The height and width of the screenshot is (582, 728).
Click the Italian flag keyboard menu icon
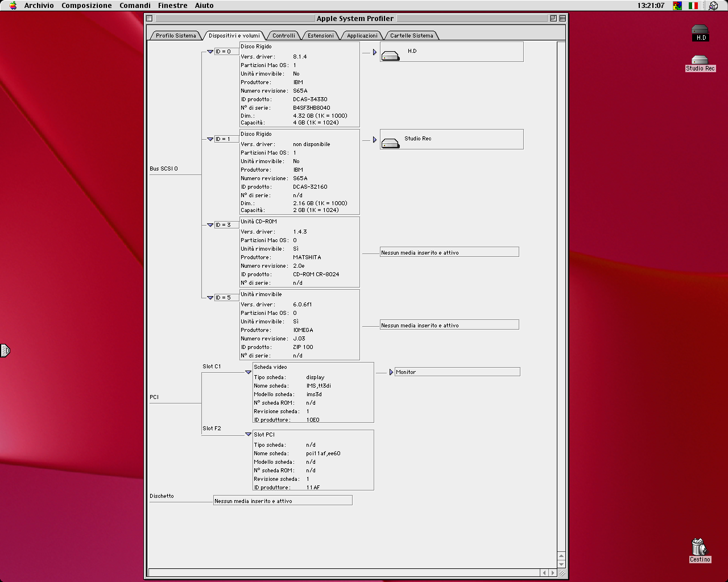tap(693, 6)
